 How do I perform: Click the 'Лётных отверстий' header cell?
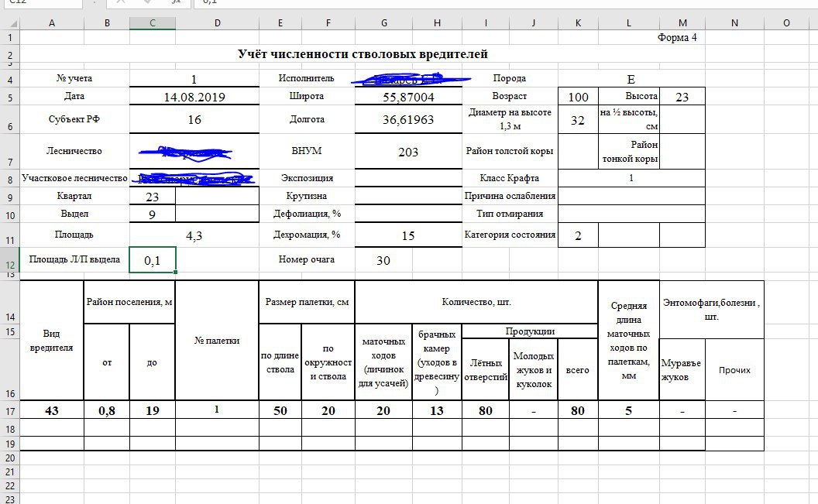click(486, 369)
